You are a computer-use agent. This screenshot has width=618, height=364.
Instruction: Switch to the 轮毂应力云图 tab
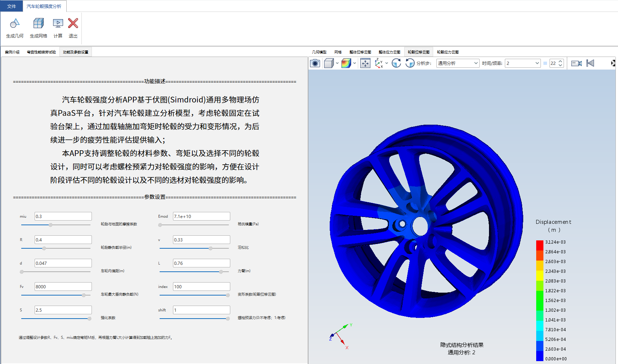[x=448, y=52]
